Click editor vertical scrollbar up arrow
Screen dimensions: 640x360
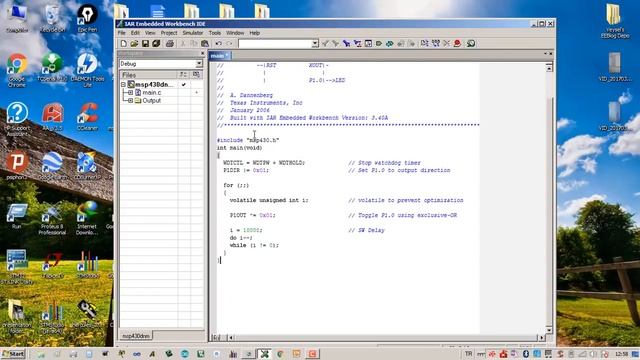pos(549,68)
